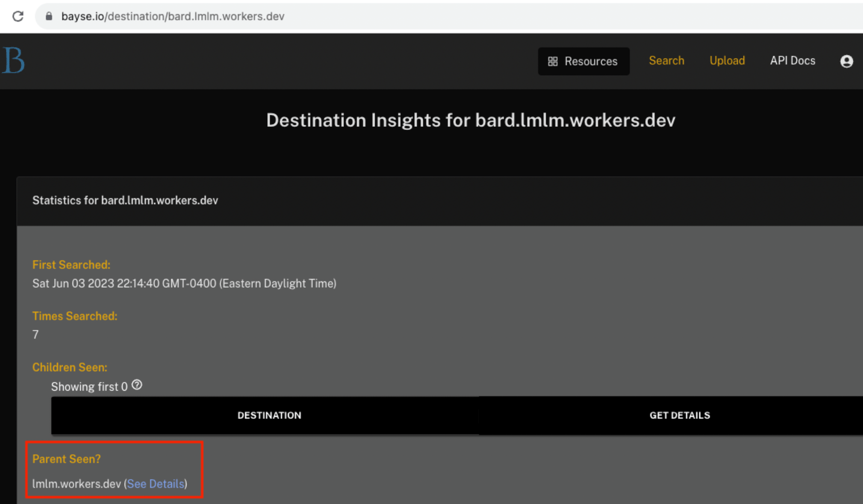Click the DESTINATION column header
Screen dimensions: 863x504
[270, 415]
